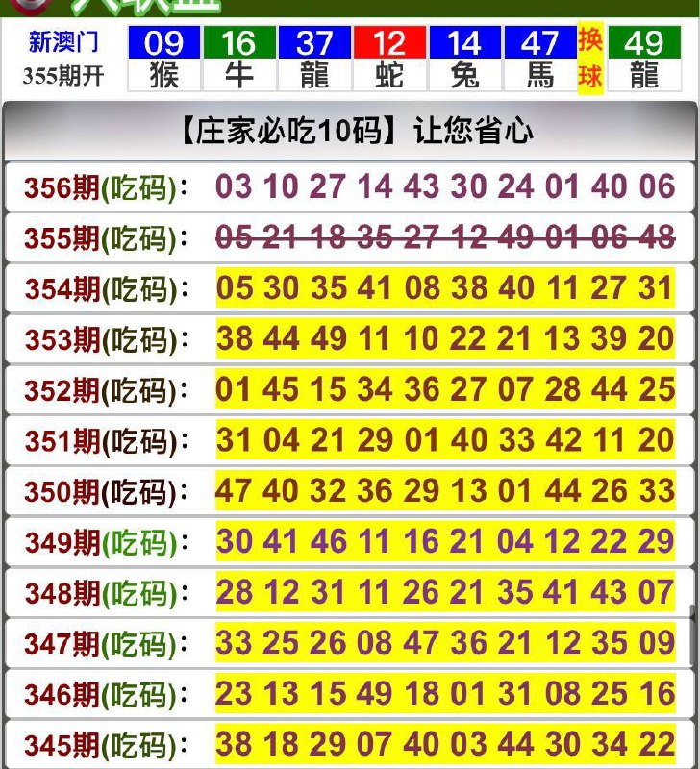The height and width of the screenshot is (769, 700).
Task: Select the 349期(吃码) row label
Action: (106, 543)
